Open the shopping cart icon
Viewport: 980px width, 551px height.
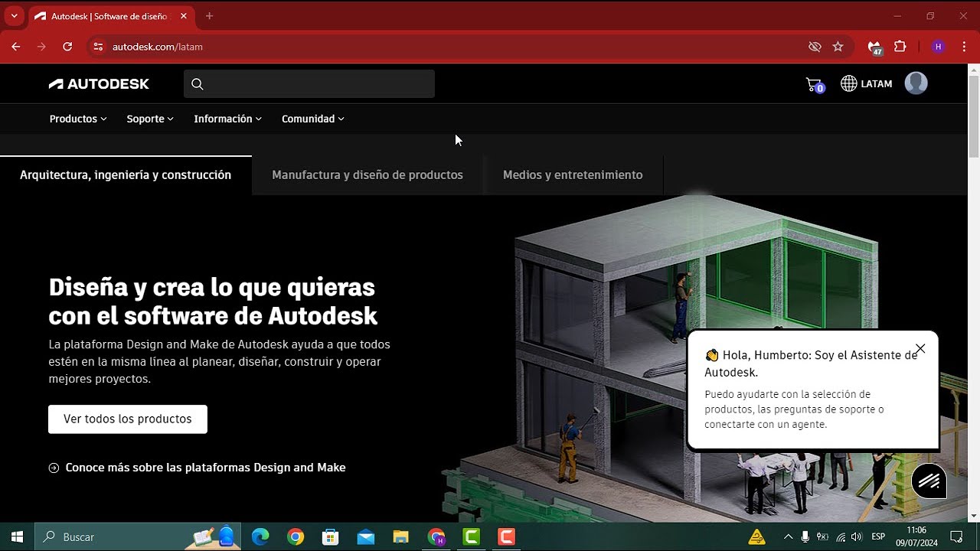coord(815,84)
